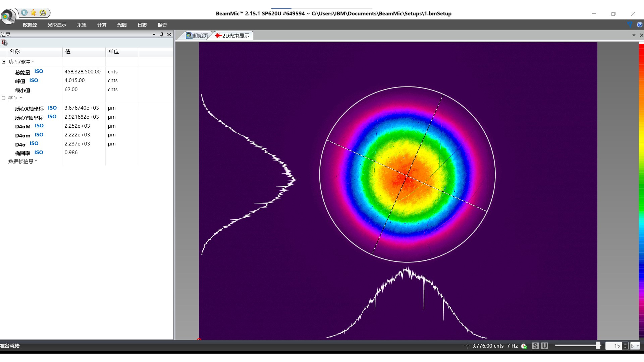The width and height of the screenshot is (644, 362).
Task: Open the B dropdown in status bar
Action: [635, 346]
